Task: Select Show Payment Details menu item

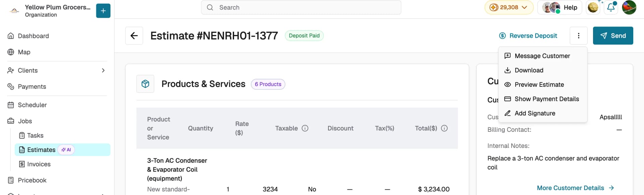Action: (543, 99)
